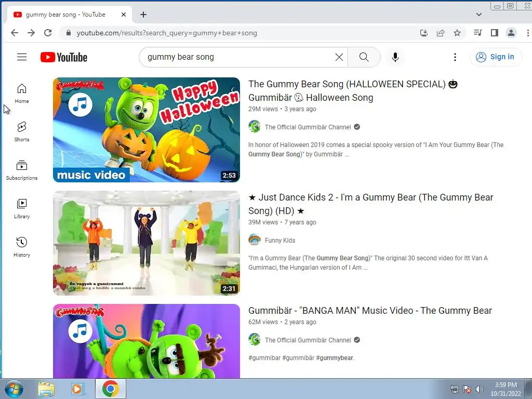This screenshot has height=399, width=532.
Task: Open The Gummy Bear Song HALLOWEEN SPECIAL title
Action: 353,90
